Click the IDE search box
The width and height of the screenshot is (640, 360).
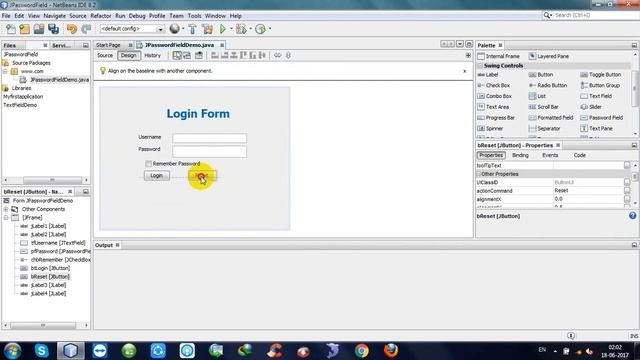(595, 15)
